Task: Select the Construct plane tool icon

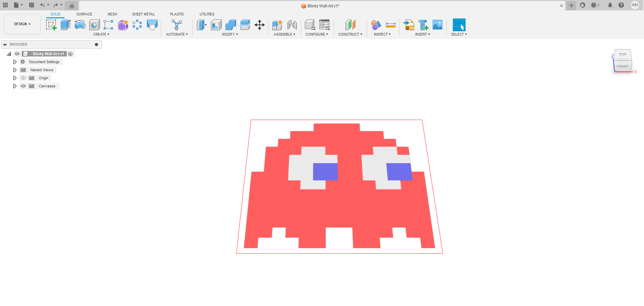Action: pyautogui.click(x=350, y=25)
